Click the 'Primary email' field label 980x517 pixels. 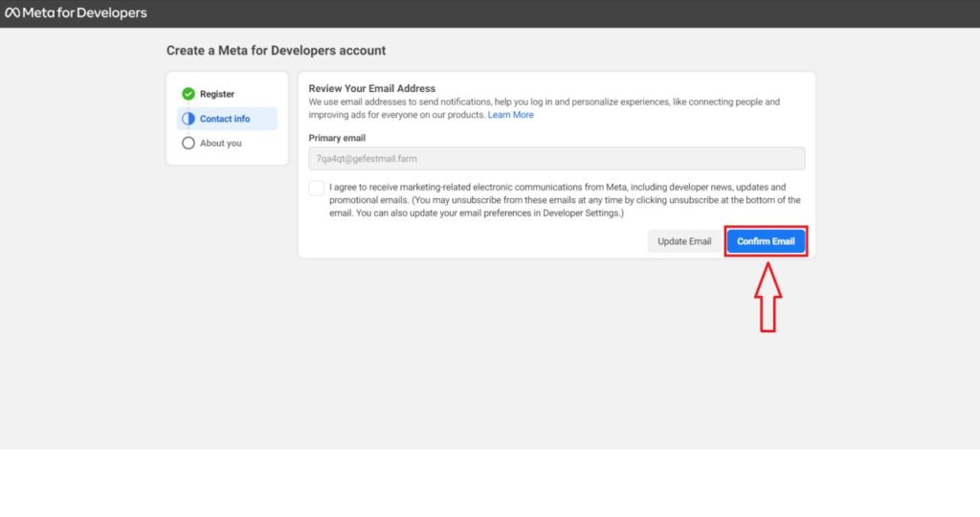(x=337, y=138)
